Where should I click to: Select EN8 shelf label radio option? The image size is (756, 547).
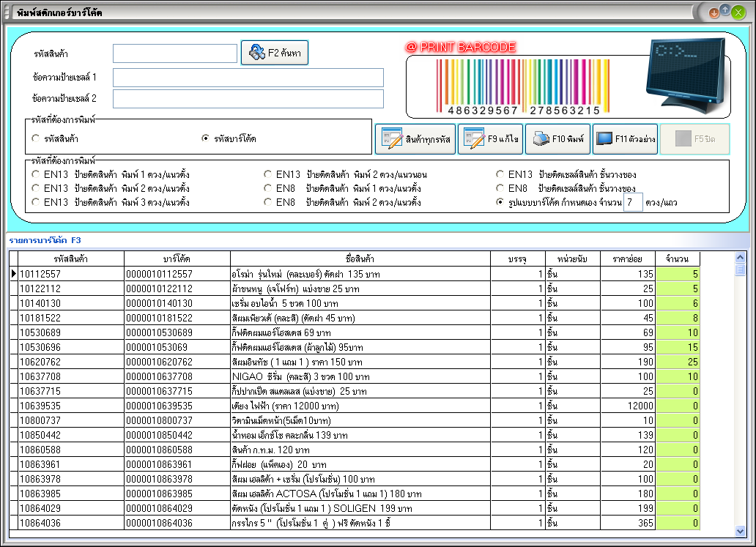pos(500,188)
